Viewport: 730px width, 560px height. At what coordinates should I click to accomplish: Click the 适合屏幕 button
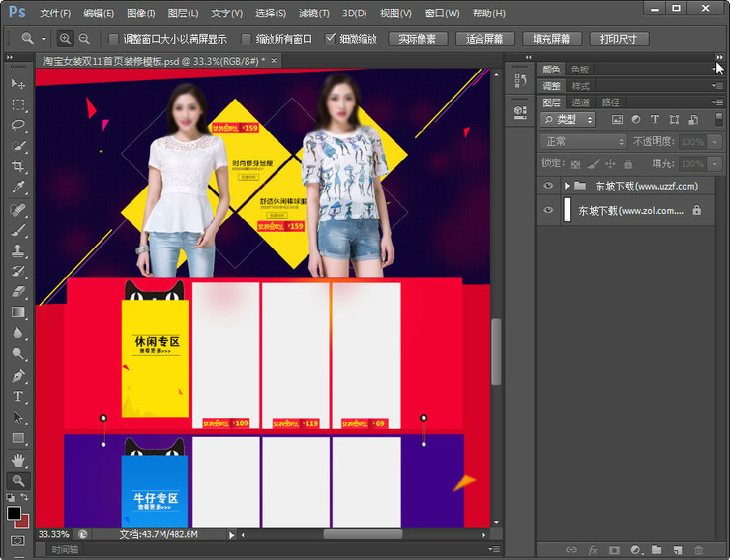(485, 39)
